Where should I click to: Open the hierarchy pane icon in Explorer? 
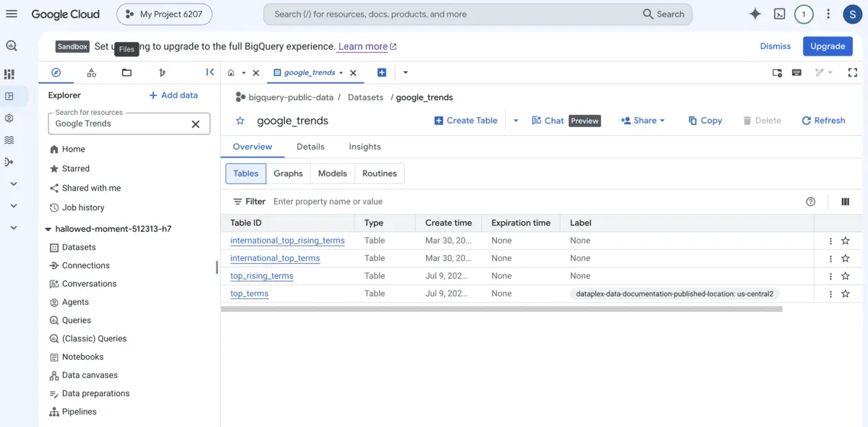(91, 72)
